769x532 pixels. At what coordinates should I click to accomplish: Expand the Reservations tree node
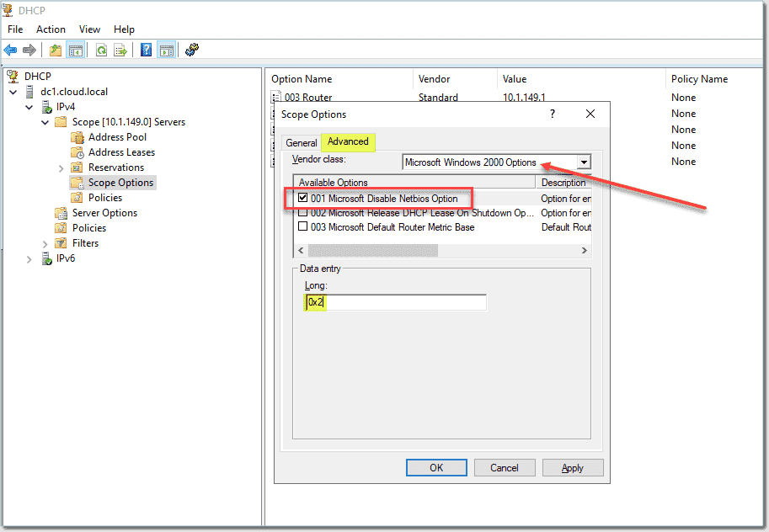(62, 167)
